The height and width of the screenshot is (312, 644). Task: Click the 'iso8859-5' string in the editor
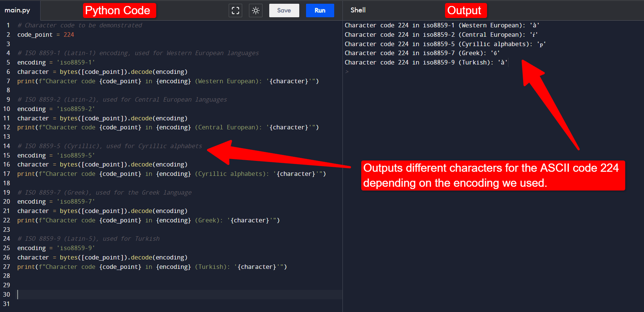pyautogui.click(x=76, y=155)
